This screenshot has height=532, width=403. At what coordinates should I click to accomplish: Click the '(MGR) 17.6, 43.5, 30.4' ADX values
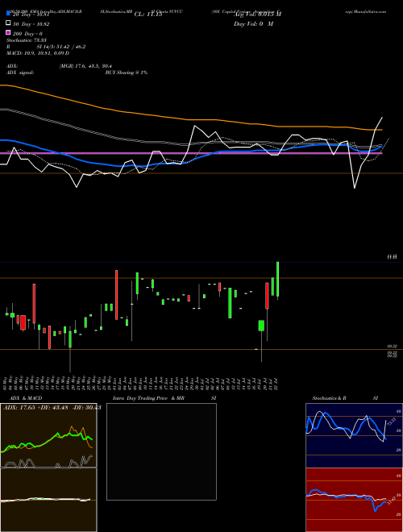[85, 66]
